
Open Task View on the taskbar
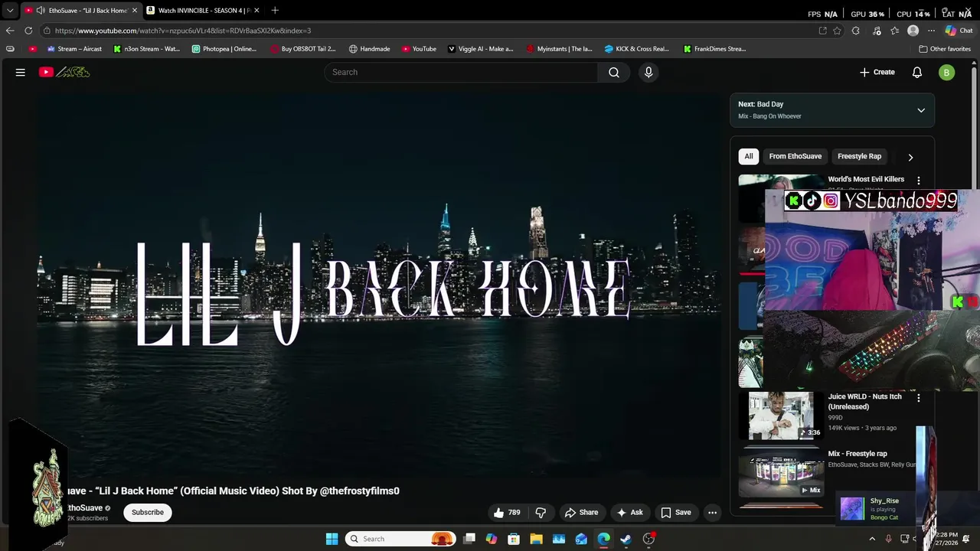tap(469, 539)
